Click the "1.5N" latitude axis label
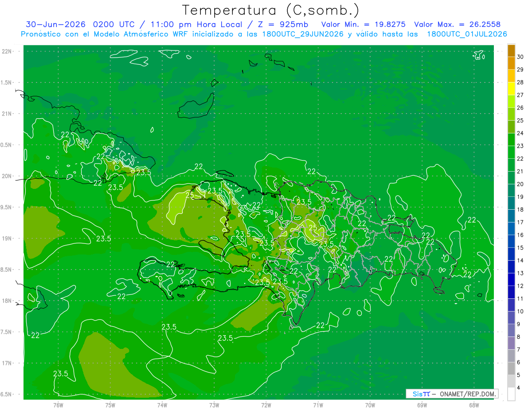 tap(7, 82)
